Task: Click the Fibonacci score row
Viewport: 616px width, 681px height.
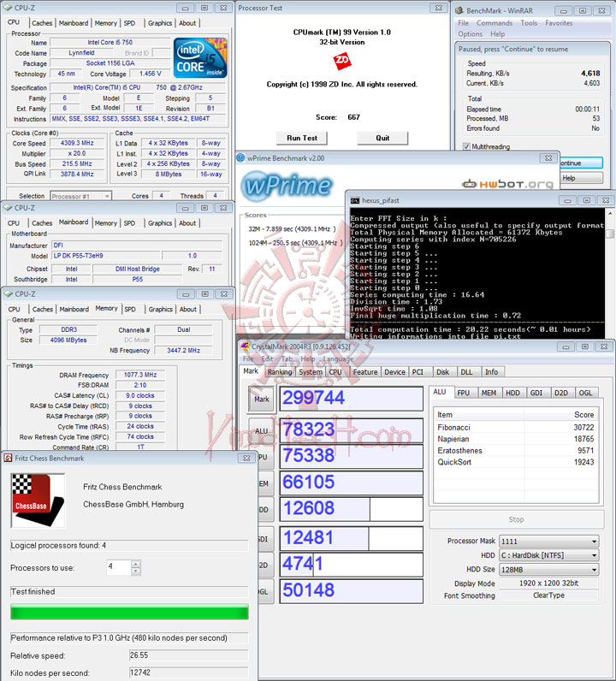Action: (516, 428)
